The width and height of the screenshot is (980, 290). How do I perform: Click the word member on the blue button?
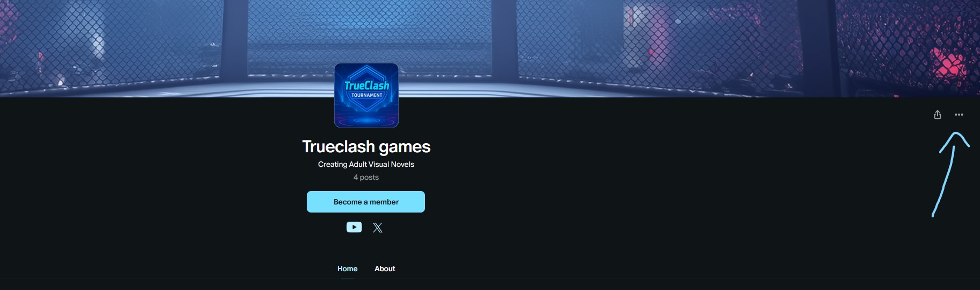point(384,202)
